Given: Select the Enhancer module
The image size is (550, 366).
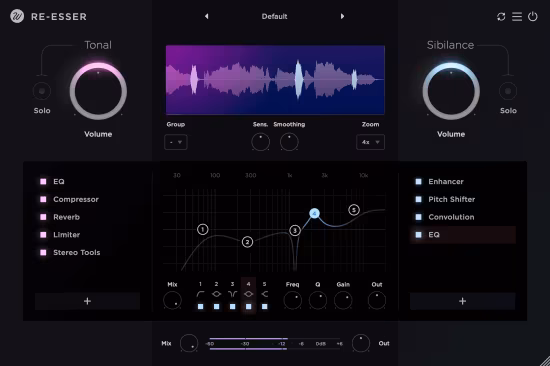Looking at the screenshot, I should point(446,181).
